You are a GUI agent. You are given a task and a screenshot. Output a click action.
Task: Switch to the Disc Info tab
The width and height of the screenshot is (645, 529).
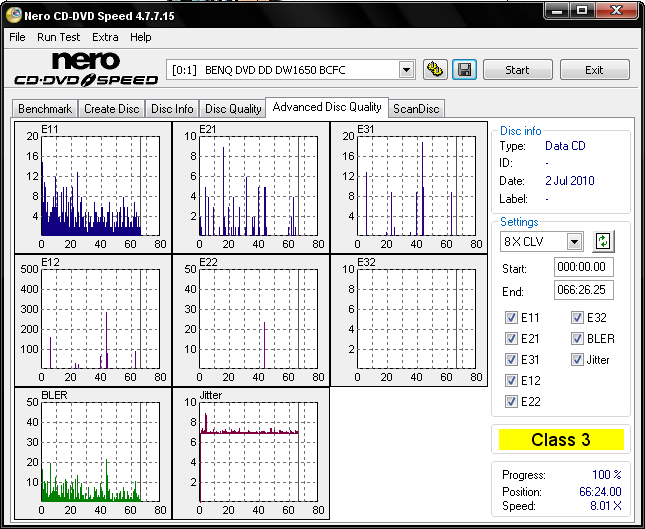172,109
